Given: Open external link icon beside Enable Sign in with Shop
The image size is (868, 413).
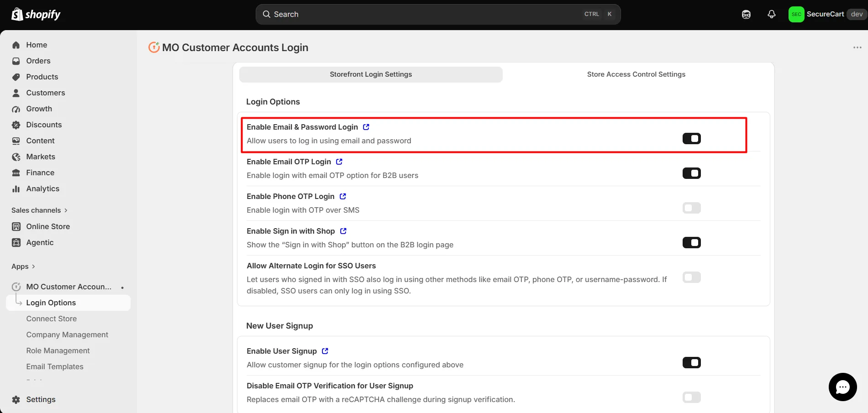Looking at the screenshot, I should point(343,231).
